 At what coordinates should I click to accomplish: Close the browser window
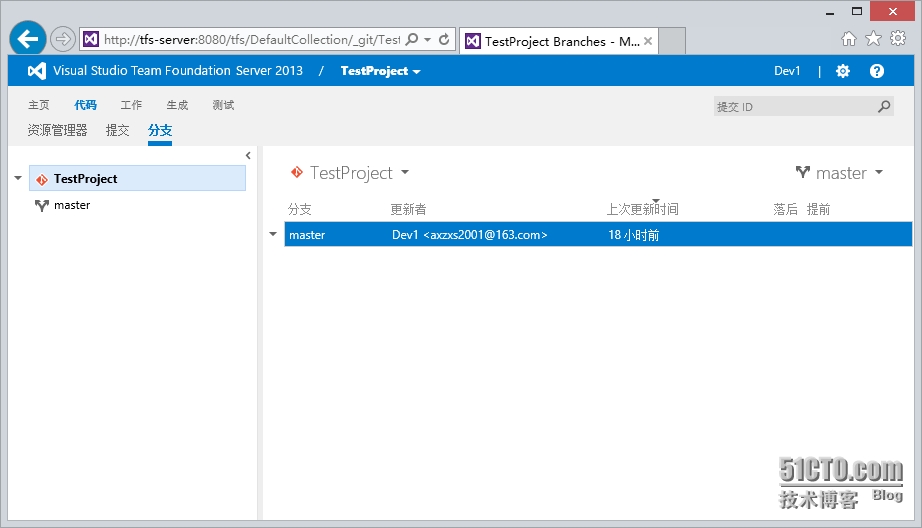(x=893, y=11)
